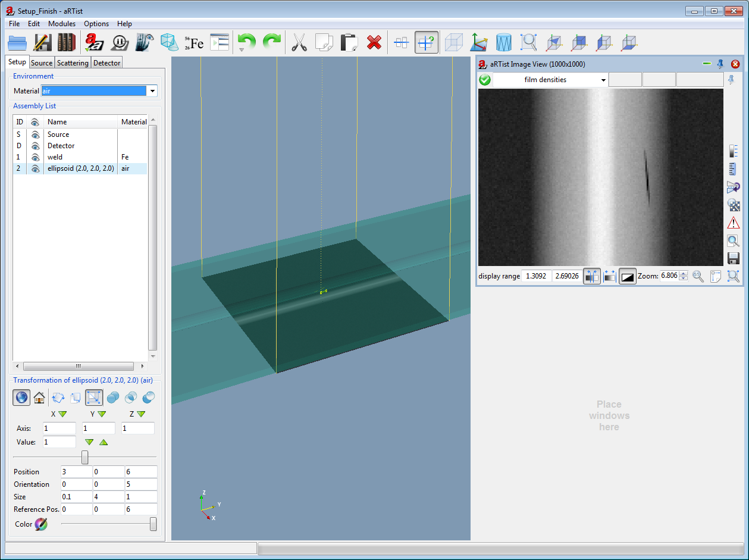Open the Edit menu
The image size is (749, 560).
click(x=34, y=24)
